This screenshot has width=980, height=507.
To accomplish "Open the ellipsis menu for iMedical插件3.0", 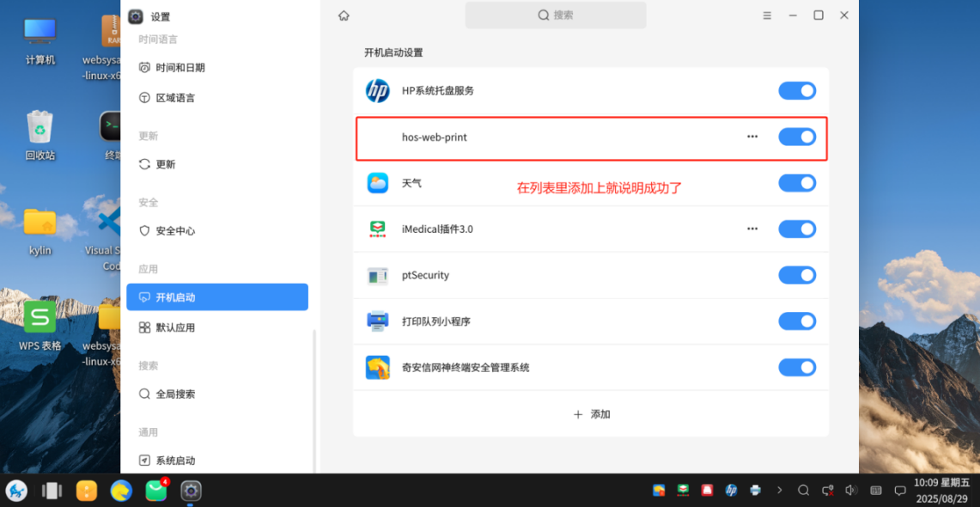I will 752,229.
